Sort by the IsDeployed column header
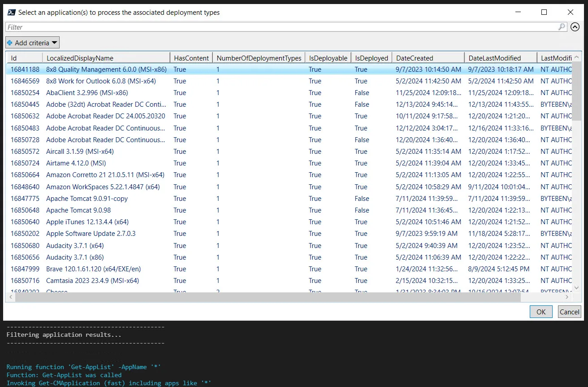 click(371, 58)
